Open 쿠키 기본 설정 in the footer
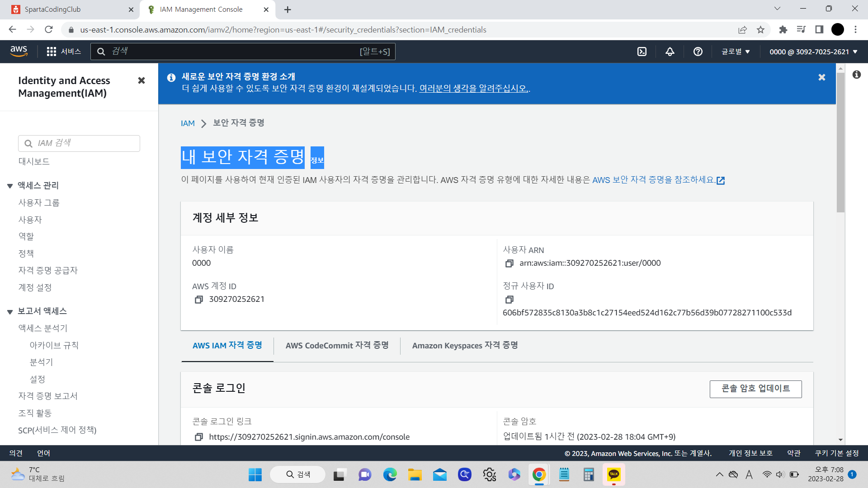868x488 pixels. 837,453
